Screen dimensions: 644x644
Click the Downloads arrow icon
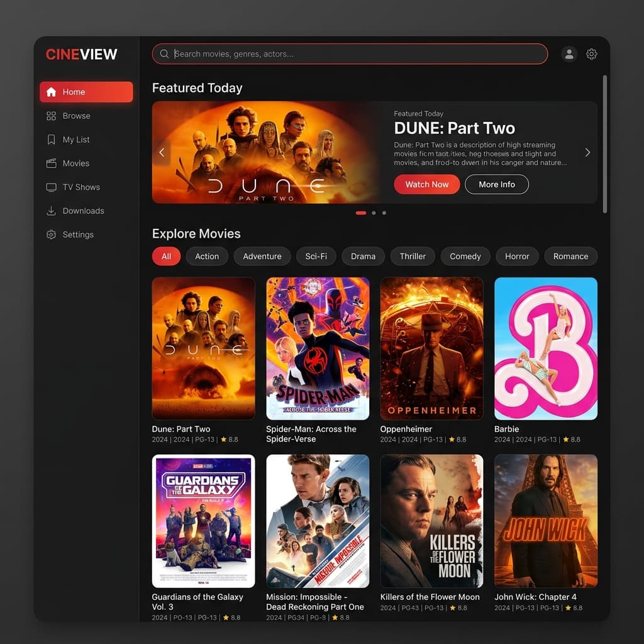51,211
